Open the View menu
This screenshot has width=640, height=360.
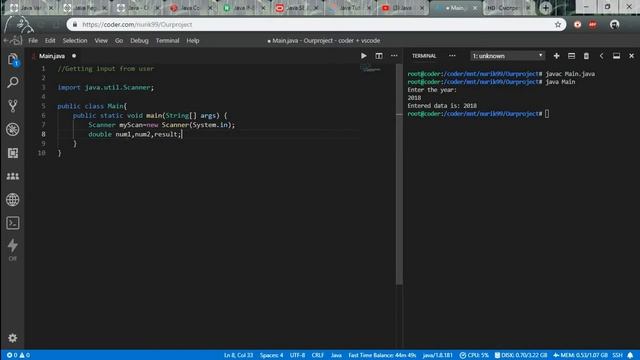click(x=101, y=40)
